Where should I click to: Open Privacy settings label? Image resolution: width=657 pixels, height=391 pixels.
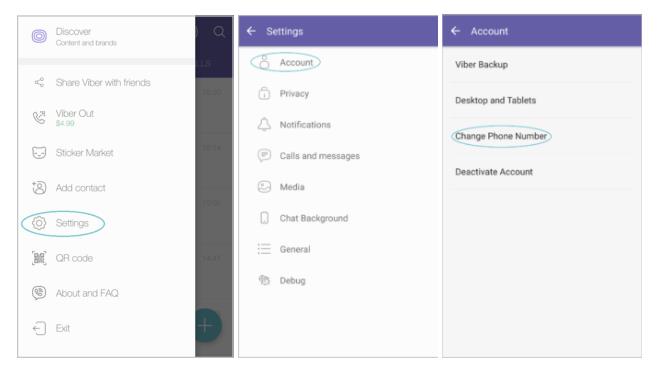(x=294, y=93)
